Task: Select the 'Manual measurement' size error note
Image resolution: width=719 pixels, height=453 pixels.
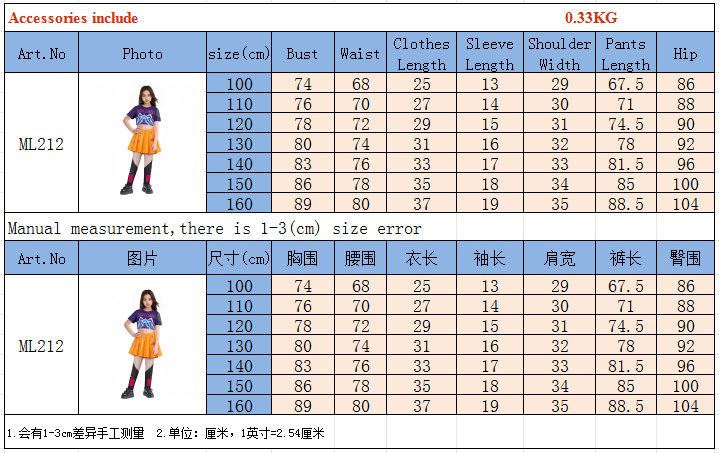Action: pyautogui.click(x=214, y=228)
